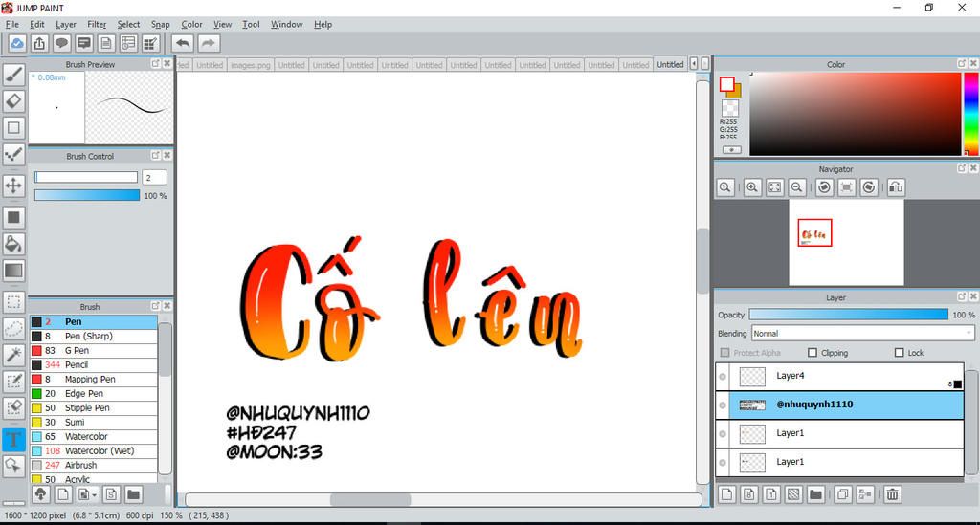Select the Magic Wand tool

[13, 355]
